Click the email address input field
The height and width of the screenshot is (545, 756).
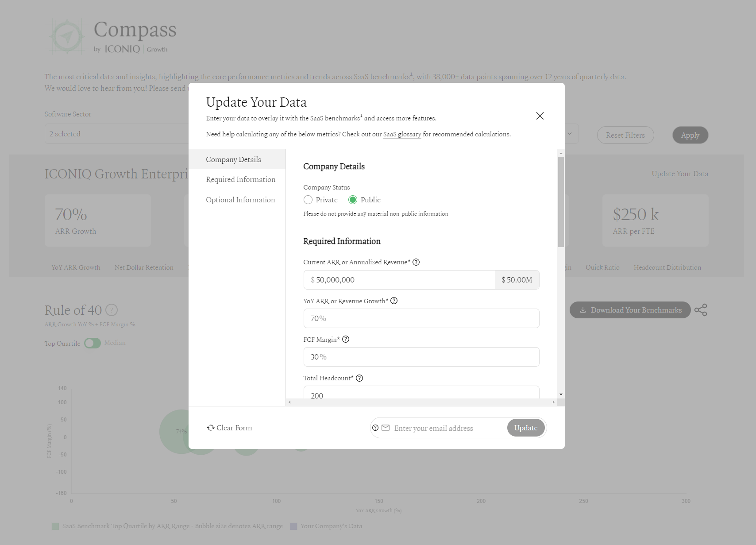[x=448, y=428]
